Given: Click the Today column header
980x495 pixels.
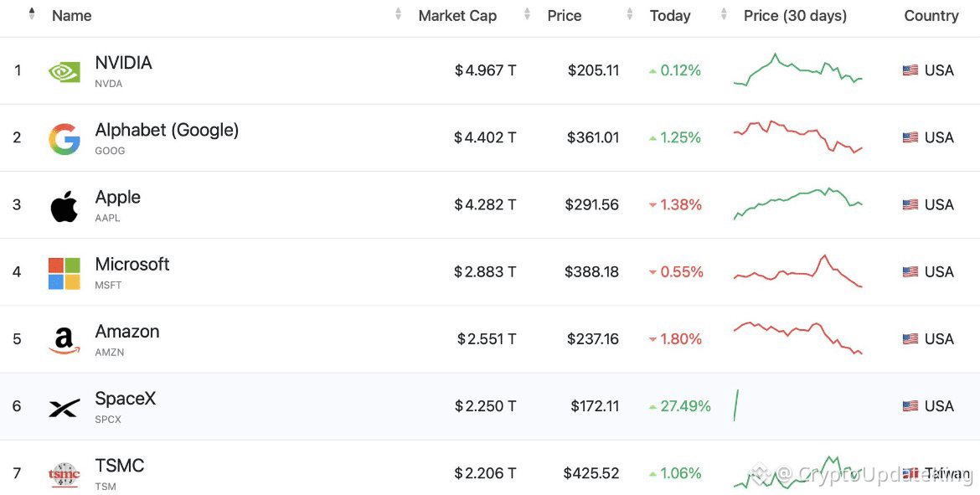Looking at the screenshot, I should tap(670, 16).
